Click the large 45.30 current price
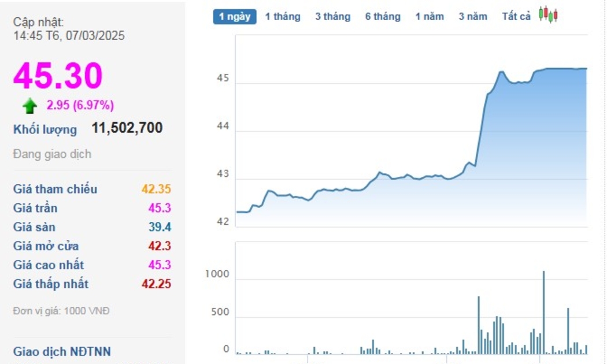The height and width of the screenshot is (364, 607). [58, 76]
